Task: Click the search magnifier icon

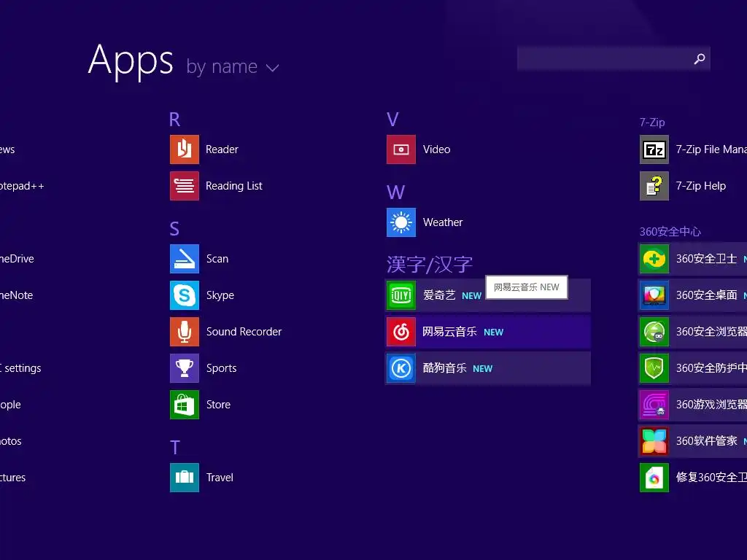Action: (700, 58)
